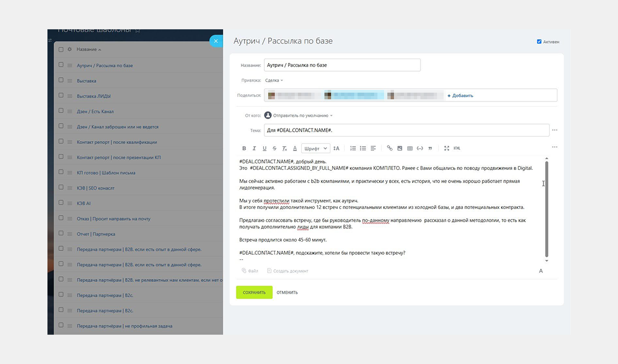
Task: Toggle bold formatting in the editor
Action: tap(244, 148)
